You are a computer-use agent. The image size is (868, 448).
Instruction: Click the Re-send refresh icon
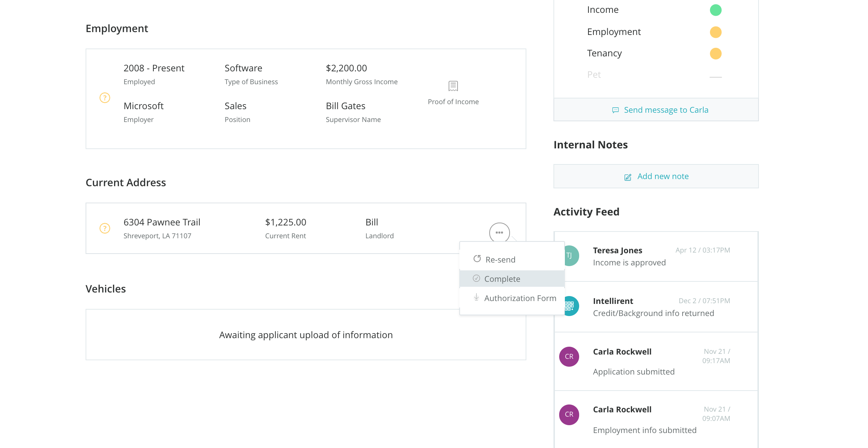[477, 259]
